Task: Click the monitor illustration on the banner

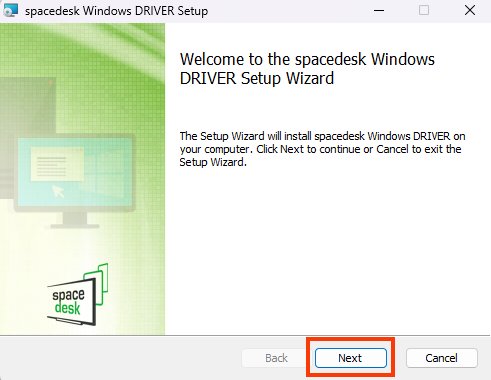Action: pyautogui.click(x=75, y=181)
